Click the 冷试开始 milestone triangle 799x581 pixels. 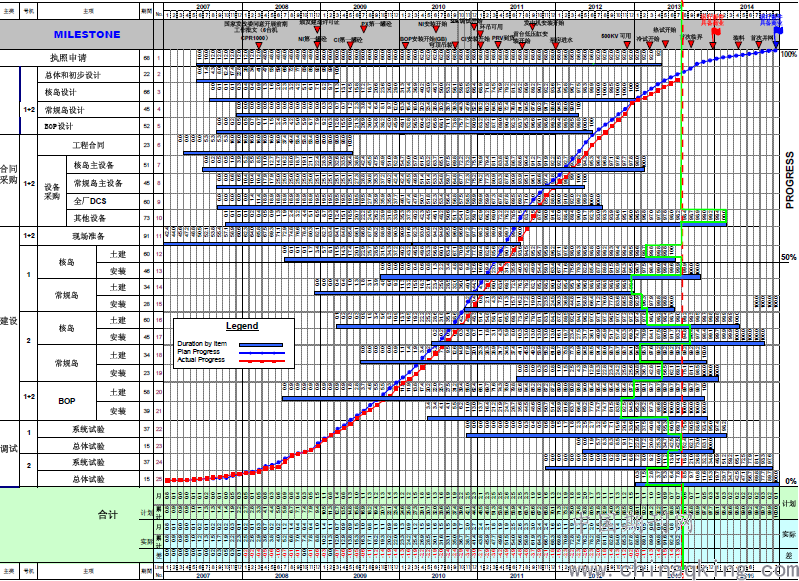649,45
